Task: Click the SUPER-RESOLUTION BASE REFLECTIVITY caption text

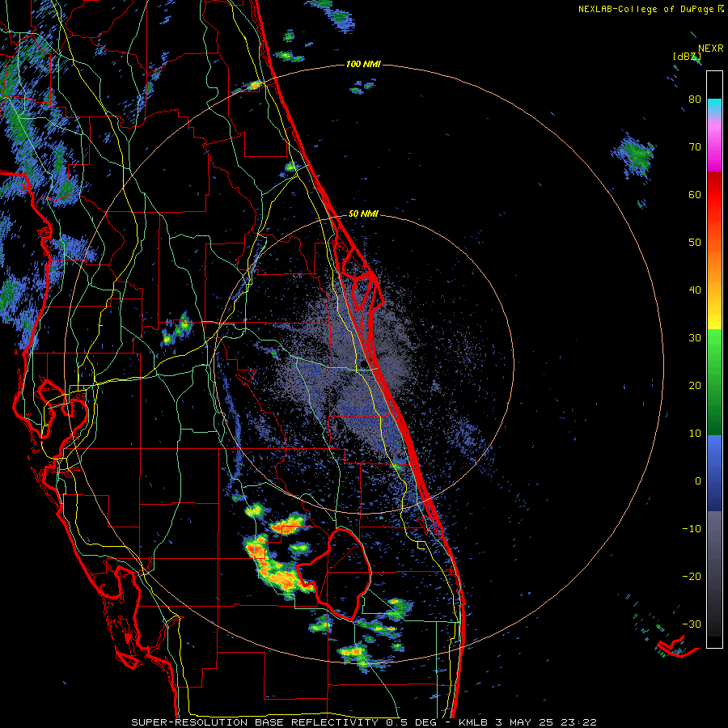Action: point(255,722)
